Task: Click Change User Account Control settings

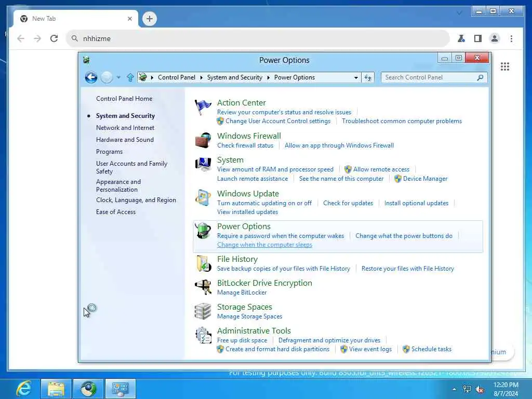Action: tap(277, 121)
